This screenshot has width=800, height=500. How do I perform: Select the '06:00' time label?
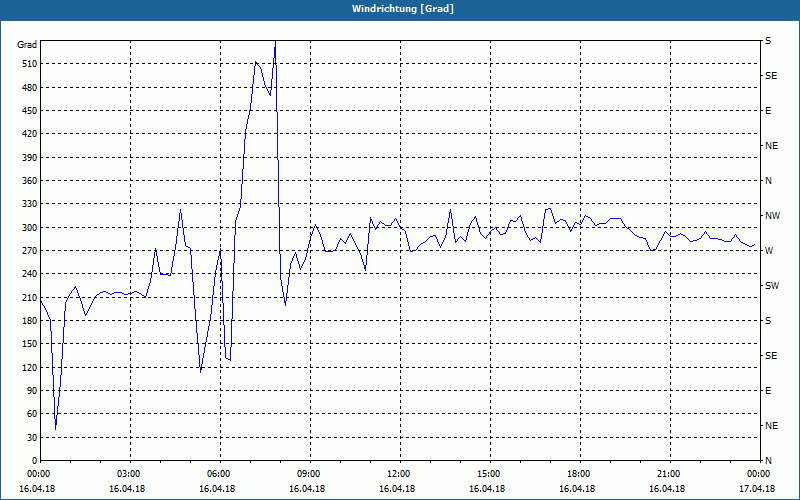pyautogui.click(x=218, y=474)
